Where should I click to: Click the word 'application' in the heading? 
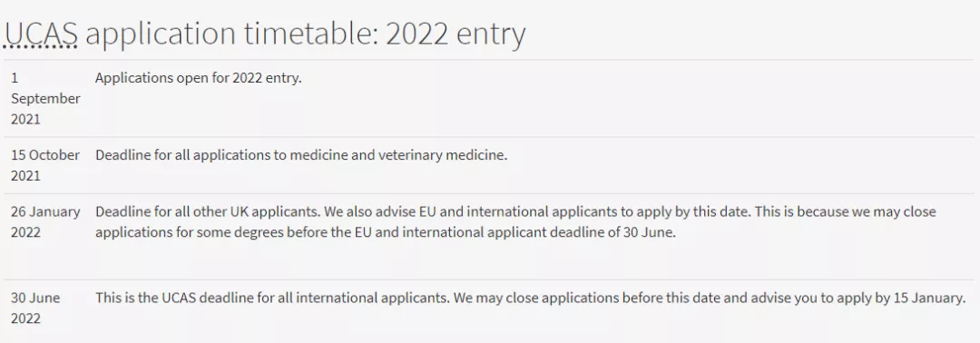159,34
